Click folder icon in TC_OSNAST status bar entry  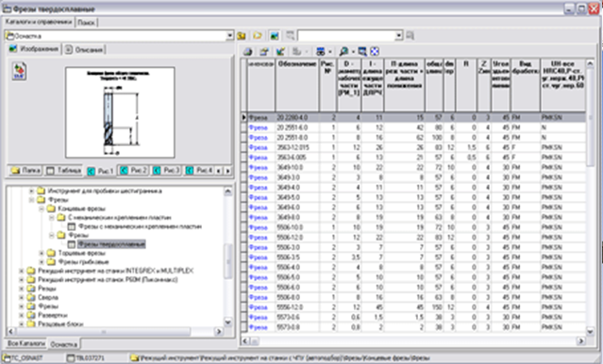tap(7, 357)
